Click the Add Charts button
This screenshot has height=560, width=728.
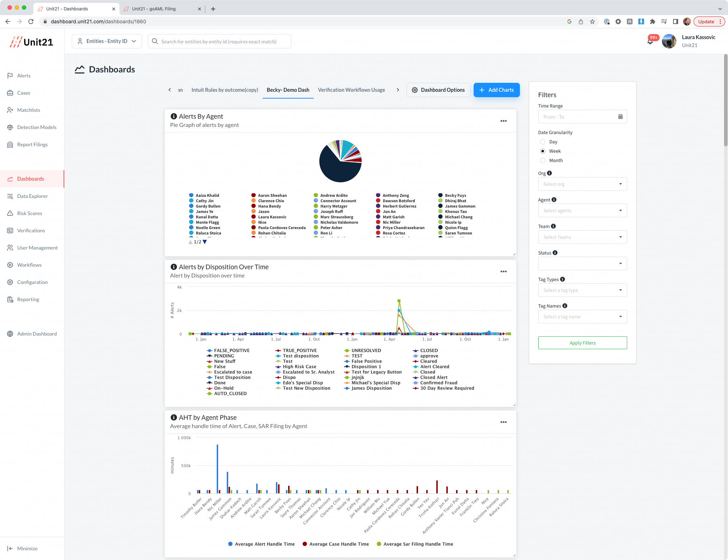(x=496, y=90)
